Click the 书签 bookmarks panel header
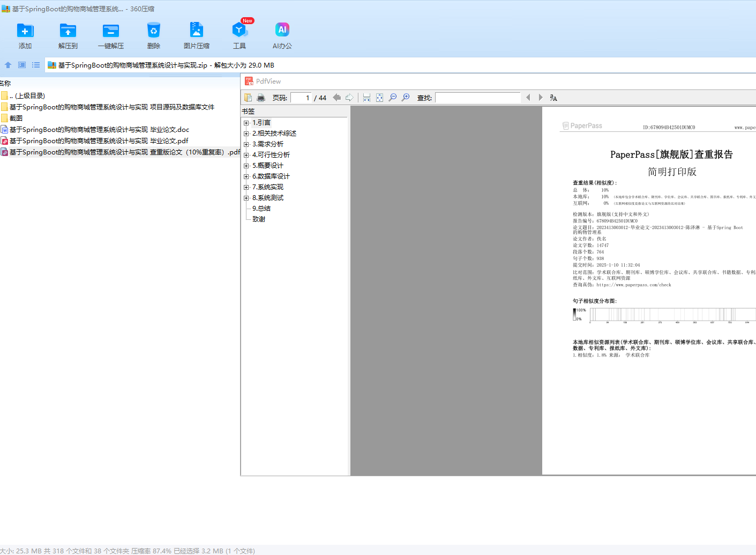The width and height of the screenshot is (756, 555). coord(248,112)
